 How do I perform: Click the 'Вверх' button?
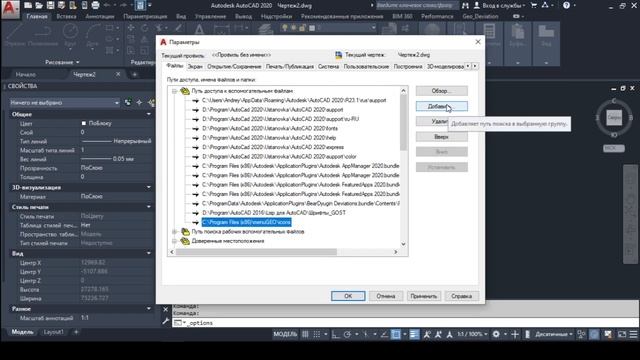pyautogui.click(x=442, y=137)
